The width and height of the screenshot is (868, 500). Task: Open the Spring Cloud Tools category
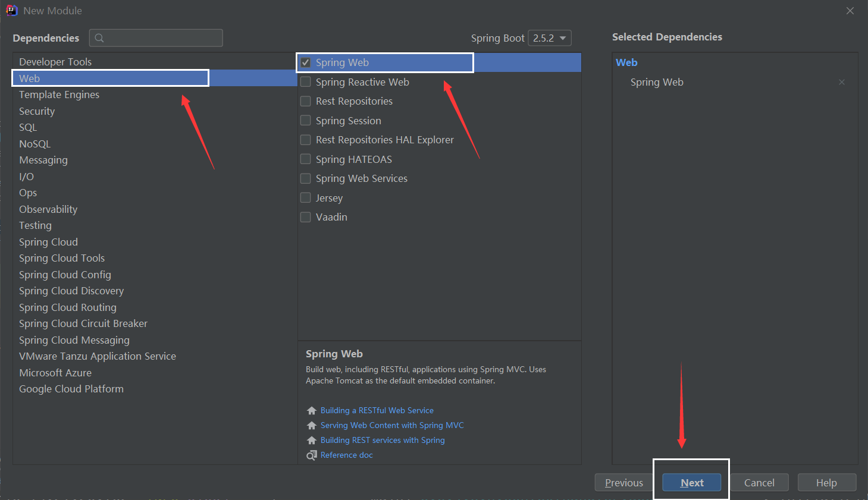pyautogui.click(x=155, y=258)
